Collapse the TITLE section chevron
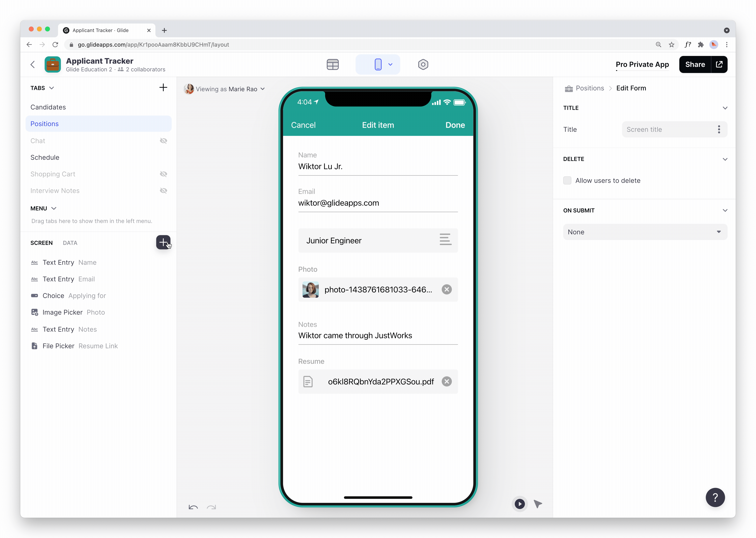The width and height of the screenshot is (756, 538). pyautogui.click(x=725, y=108)
